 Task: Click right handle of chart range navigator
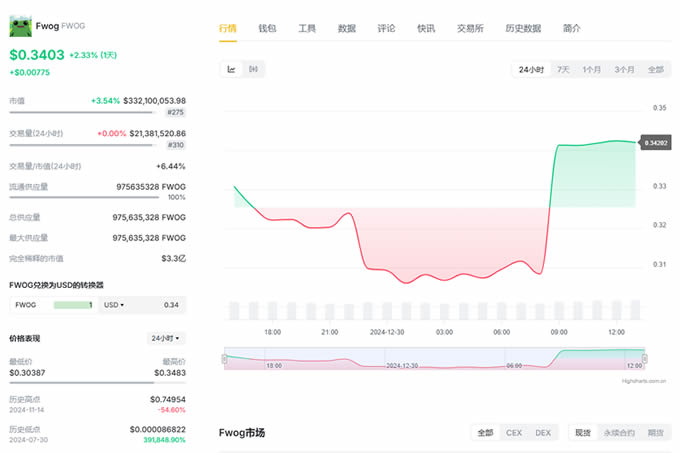[645, 359]
